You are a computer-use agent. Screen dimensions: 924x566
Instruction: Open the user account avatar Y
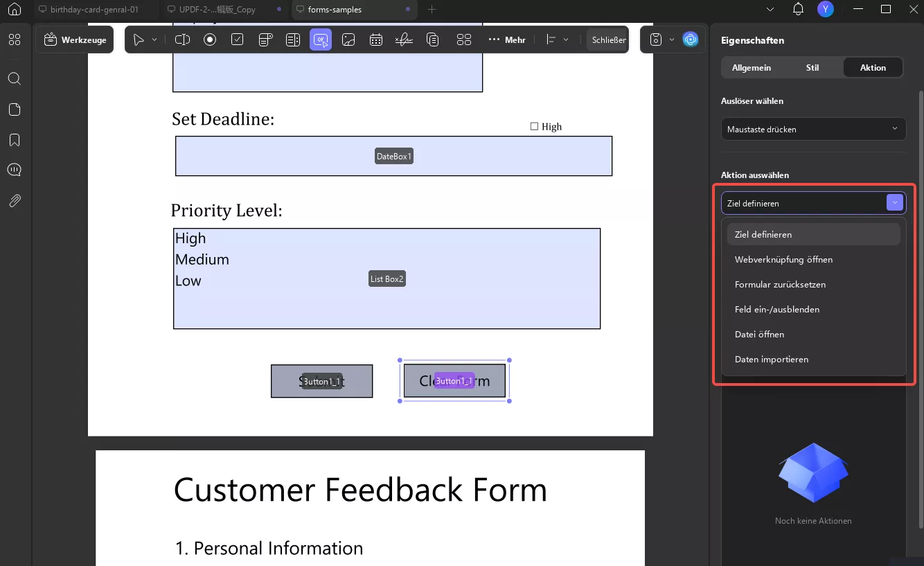[825, 9]
